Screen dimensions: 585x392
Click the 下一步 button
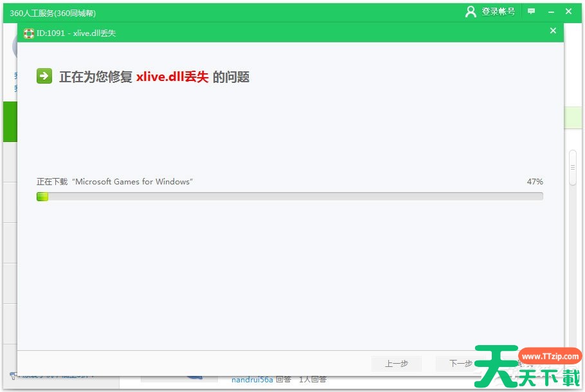pos(460,363)
